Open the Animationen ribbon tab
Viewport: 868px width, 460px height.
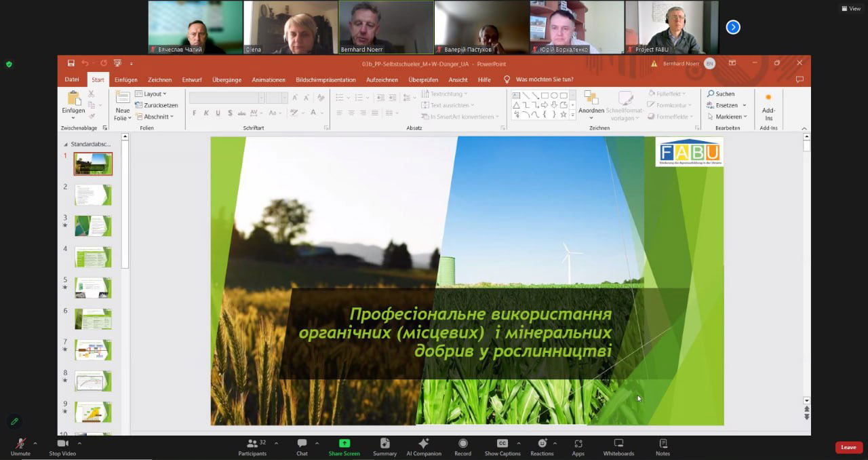coord(269,79)
